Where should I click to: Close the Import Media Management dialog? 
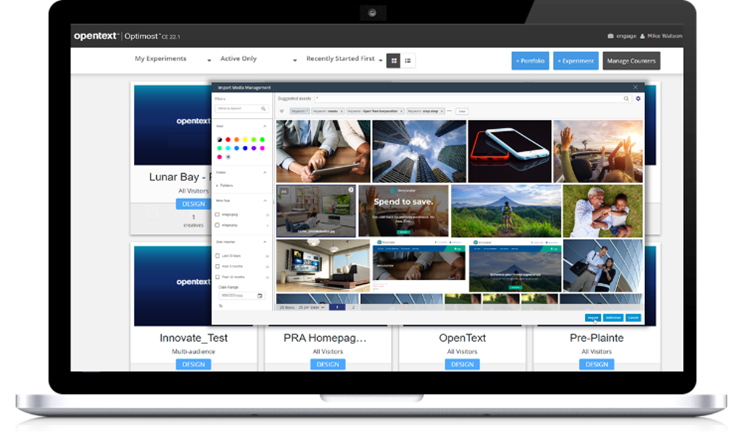(635, 87)
